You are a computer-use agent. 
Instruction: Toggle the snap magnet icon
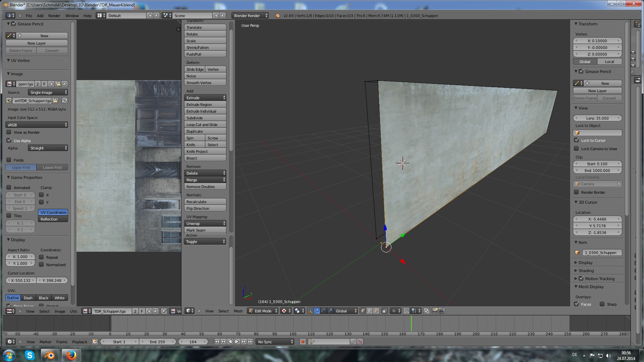point(407,311)
